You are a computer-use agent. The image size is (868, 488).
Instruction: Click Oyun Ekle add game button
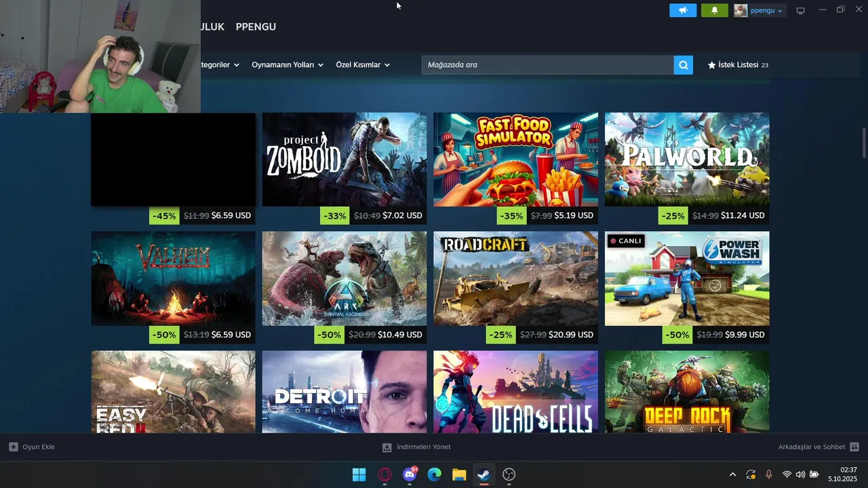point(32,447)
